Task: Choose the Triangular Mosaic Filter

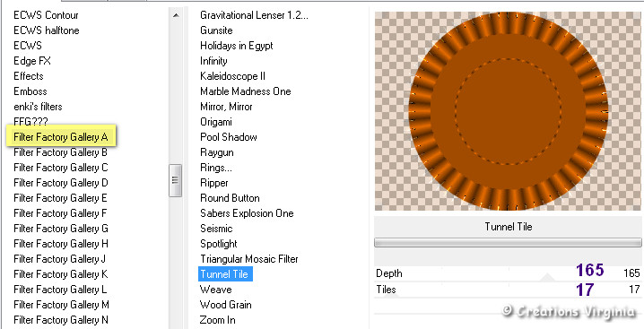Action: click(x=248, y=259)
